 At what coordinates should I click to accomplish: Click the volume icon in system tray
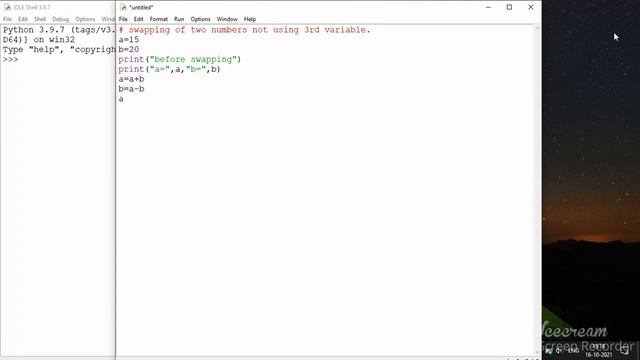[x=558, y=351]
